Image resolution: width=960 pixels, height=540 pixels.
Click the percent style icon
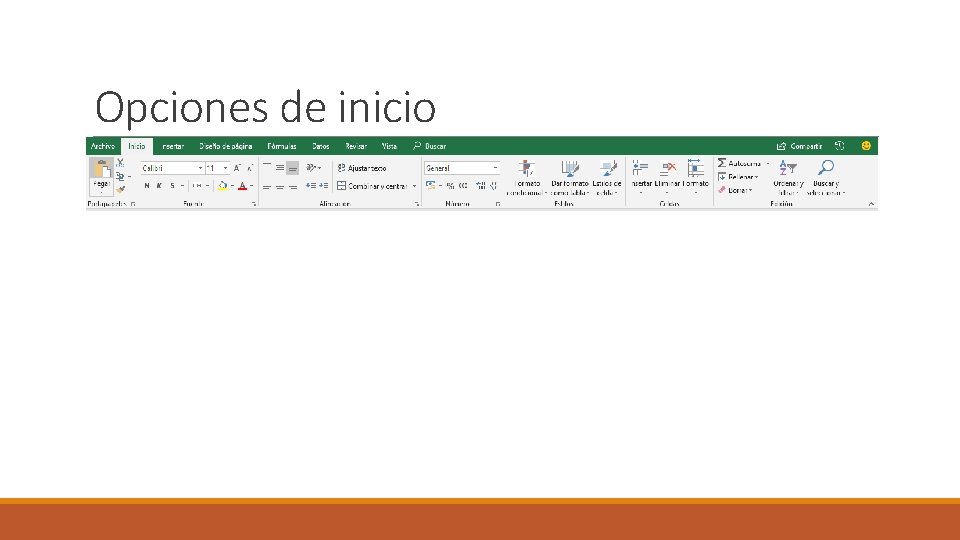451,186
